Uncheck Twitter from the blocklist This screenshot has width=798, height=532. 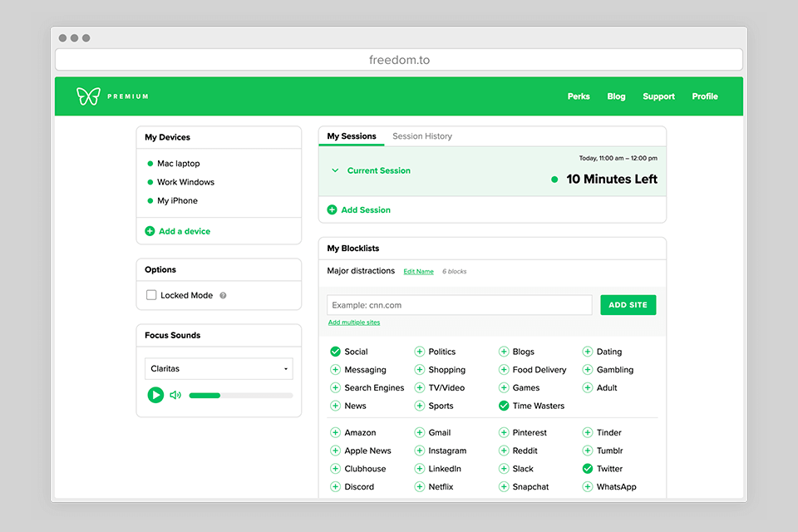coord(588,469)
